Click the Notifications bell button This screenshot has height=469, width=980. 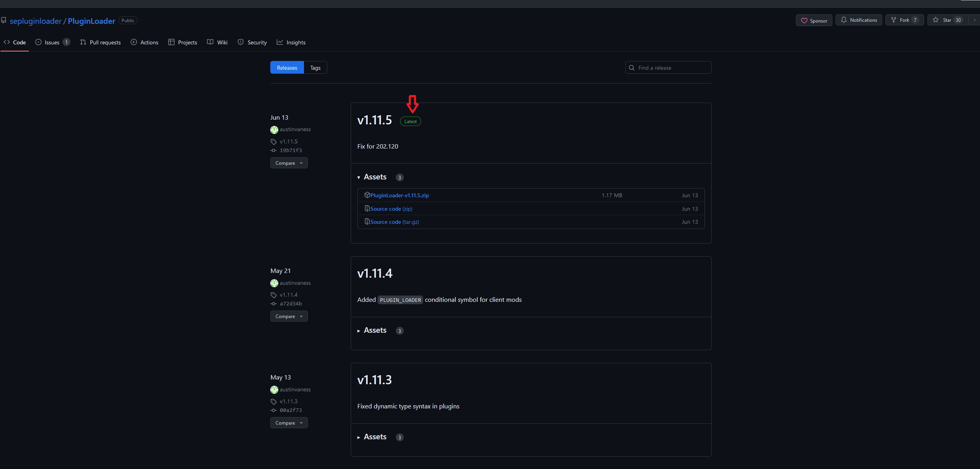(x=858, y=20)
